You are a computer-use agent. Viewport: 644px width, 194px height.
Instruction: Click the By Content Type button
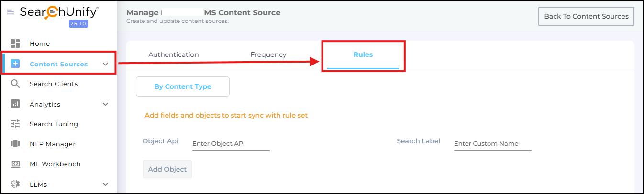click(x=183, y=86)
